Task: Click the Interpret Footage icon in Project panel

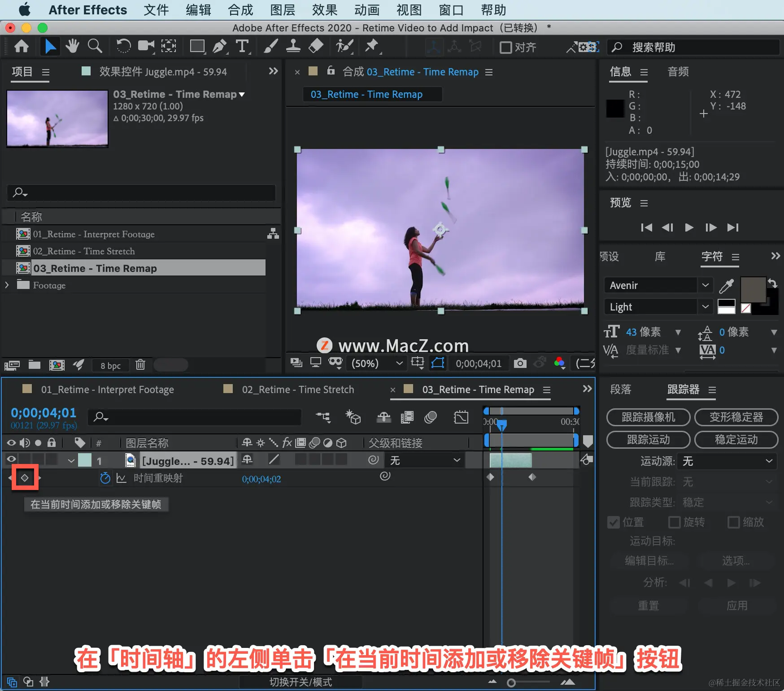Action: pos(12,365)
